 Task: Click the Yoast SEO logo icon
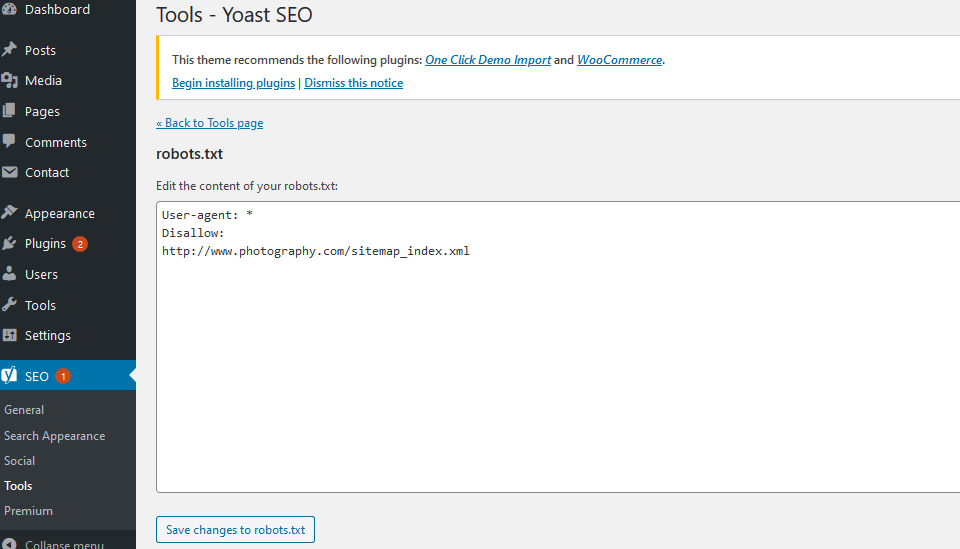[9, 375]
